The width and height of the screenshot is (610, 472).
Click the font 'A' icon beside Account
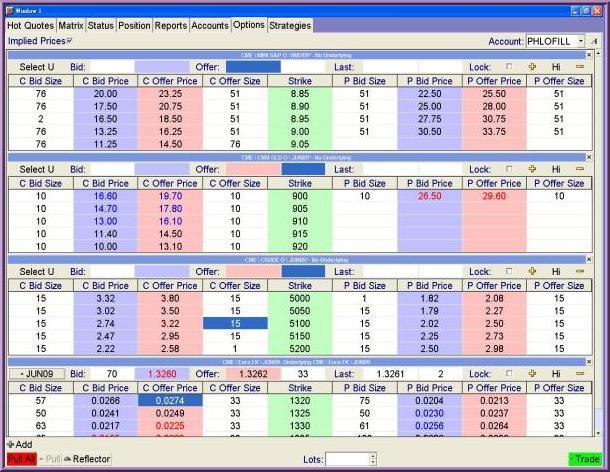point(594,42)
